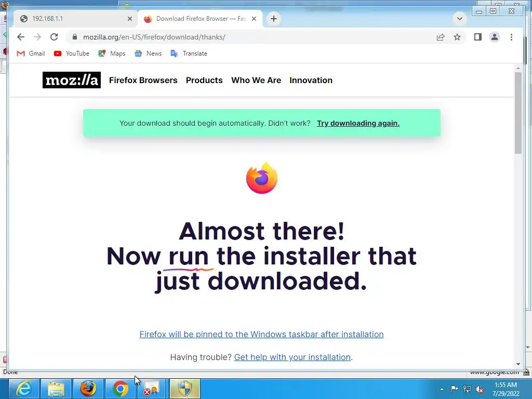Maximize the Chrome window
The height and width of the screenshot is (399, 532).
tap(494, 11)
